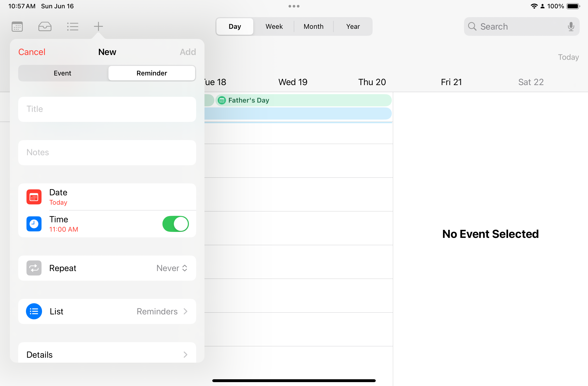This screenshot has height=386, width=588.
Task: Switch to the Reminder tab
Action: coord(152,73)
